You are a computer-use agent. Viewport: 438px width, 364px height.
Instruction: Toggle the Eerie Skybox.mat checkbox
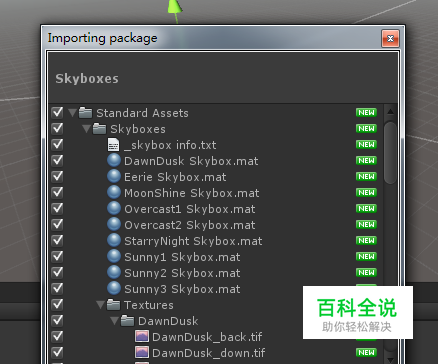tap(57, 176)
